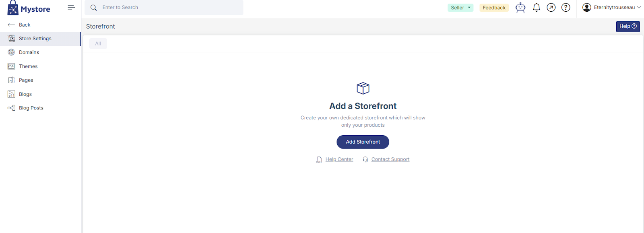Collapse the sidebar with hamburger icon
This screenshot has width=644, height=233.
[x=71, y=8]
